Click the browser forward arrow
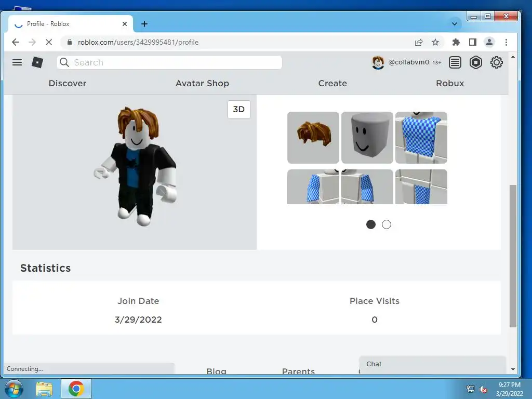The image size is (532, 399). coord(32,42)
